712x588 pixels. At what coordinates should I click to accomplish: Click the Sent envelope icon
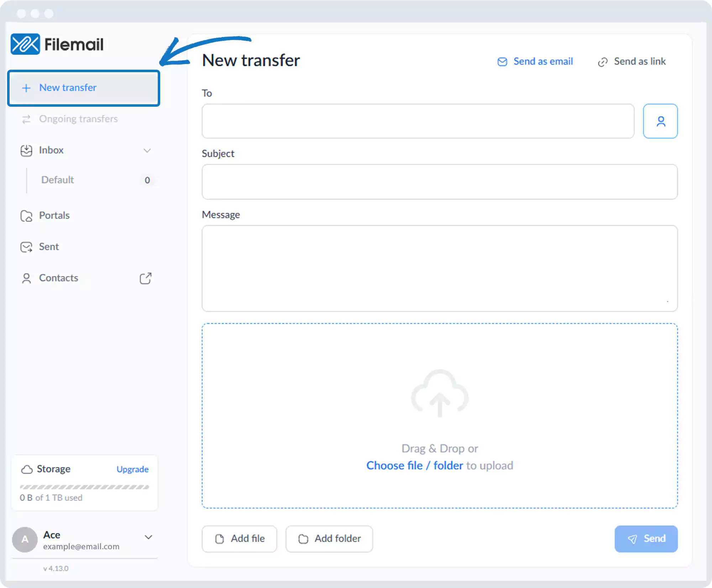pyautogui.click(x=26, y=247)
